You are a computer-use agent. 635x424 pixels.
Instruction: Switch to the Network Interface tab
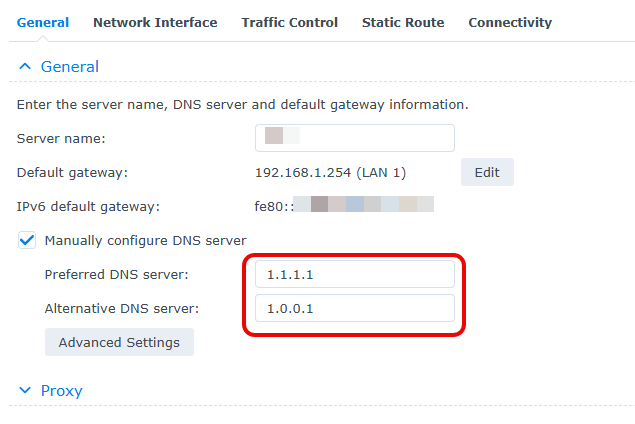155,22
